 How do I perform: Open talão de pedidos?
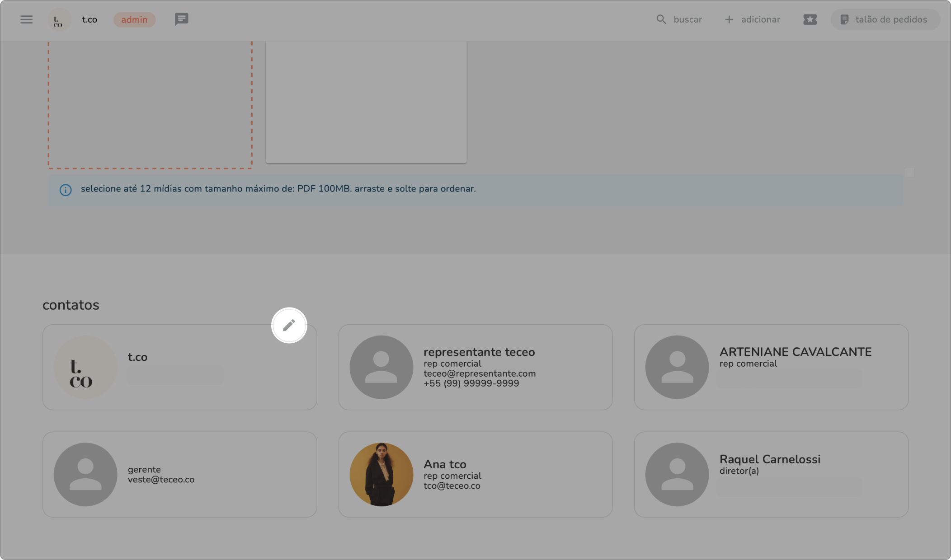click(x=885, y=19)
